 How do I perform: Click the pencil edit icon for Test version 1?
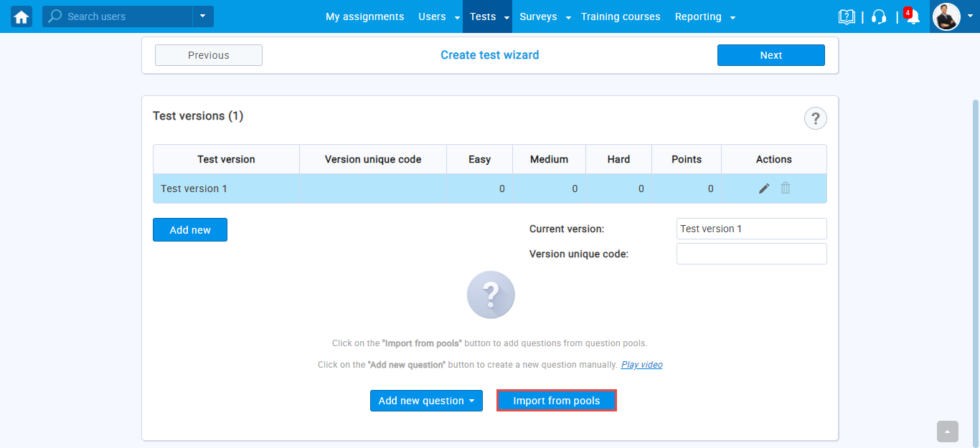point(764,189)
